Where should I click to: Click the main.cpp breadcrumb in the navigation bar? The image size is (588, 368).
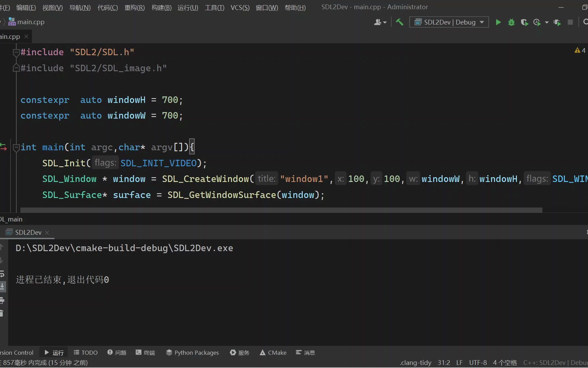(x=27, y=22)
